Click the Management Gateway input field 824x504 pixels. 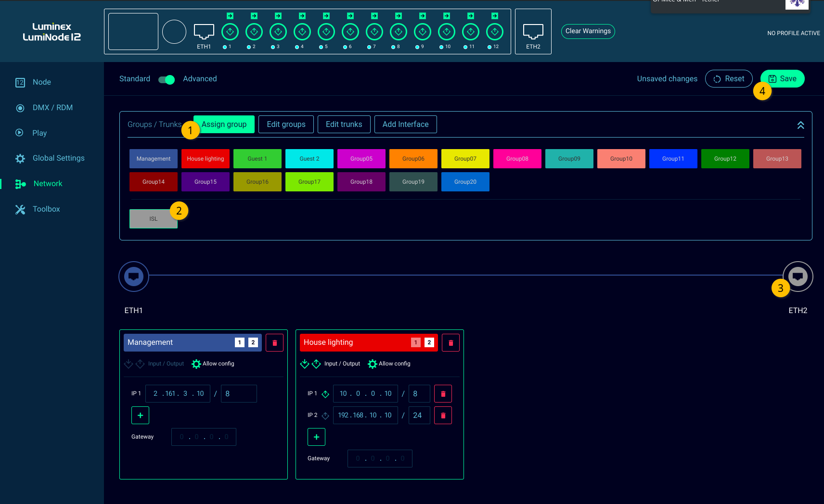click(x=204, y=437)
